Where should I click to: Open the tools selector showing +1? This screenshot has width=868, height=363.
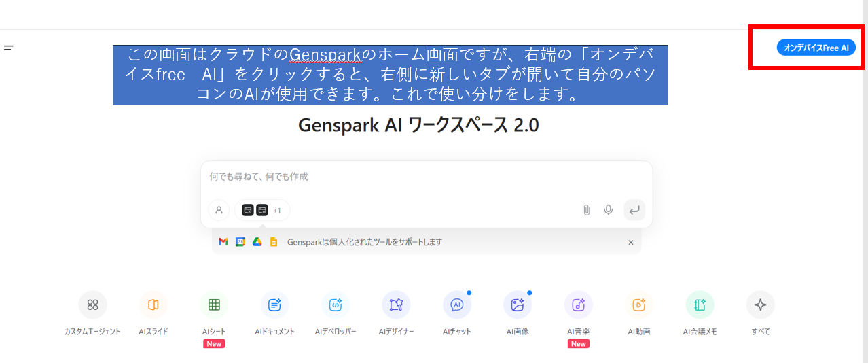(x=262, y=211)
